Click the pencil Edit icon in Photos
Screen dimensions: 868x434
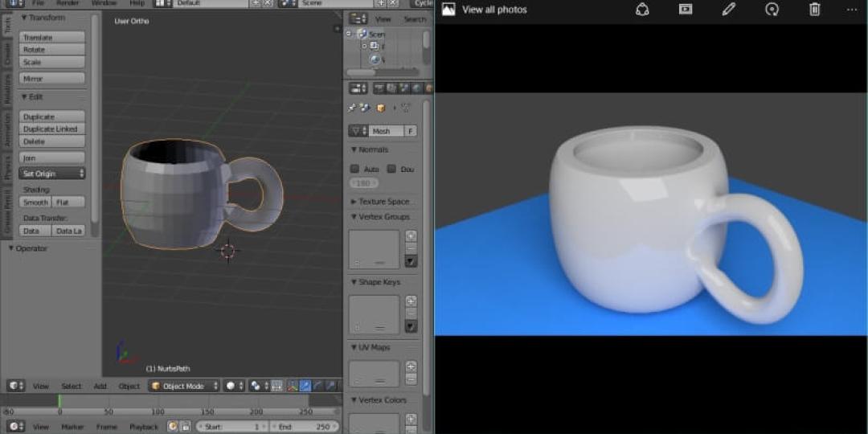(728, 10)
